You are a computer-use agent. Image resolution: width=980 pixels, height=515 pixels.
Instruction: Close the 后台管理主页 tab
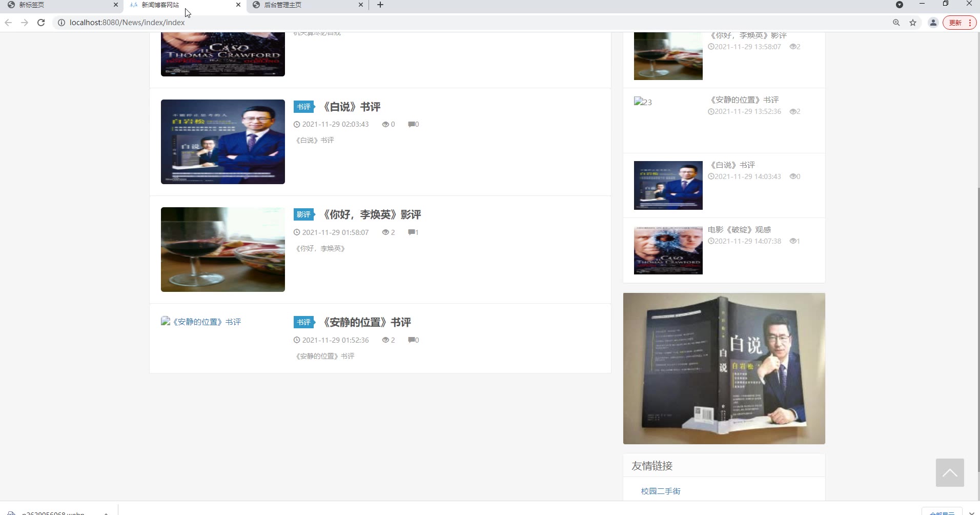[x=361, y=5]
